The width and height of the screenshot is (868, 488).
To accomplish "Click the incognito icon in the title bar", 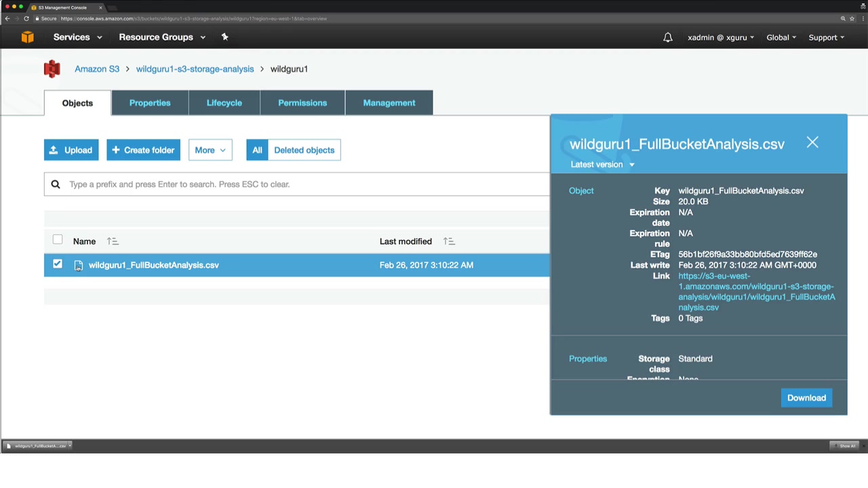I will (x=863, y=7).
